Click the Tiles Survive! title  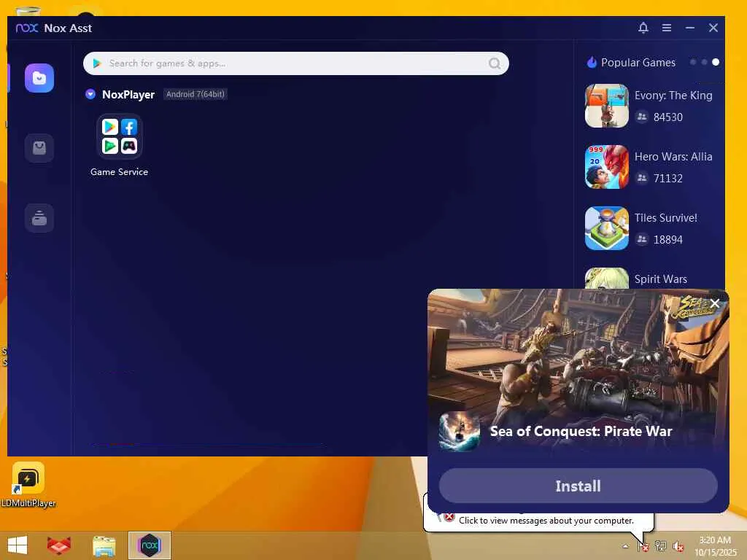click(665, 217)
